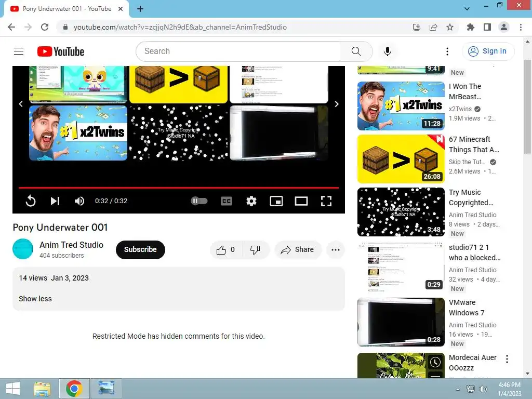Open the Anim Tred Studio channel name link
This screenshot has width=532, height=399.
pos(71,245)
